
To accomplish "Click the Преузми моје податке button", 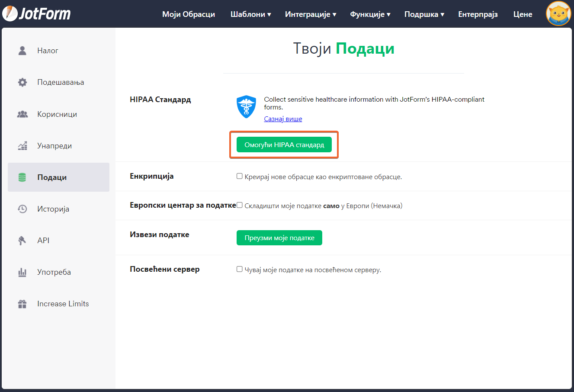I will pyautogui.click(x=279, y=238).
